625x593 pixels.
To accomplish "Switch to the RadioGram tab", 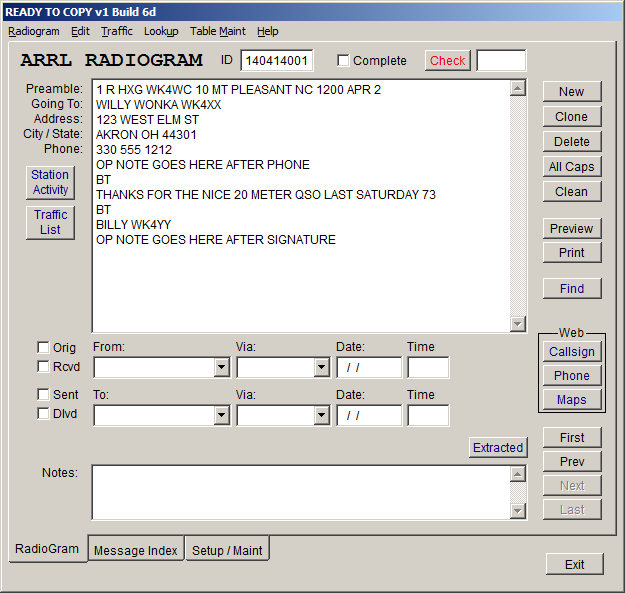I will 47,549.
